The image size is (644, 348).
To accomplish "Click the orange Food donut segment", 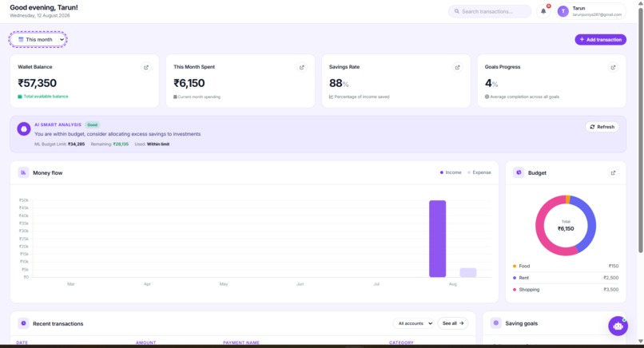I will (567, 200).
